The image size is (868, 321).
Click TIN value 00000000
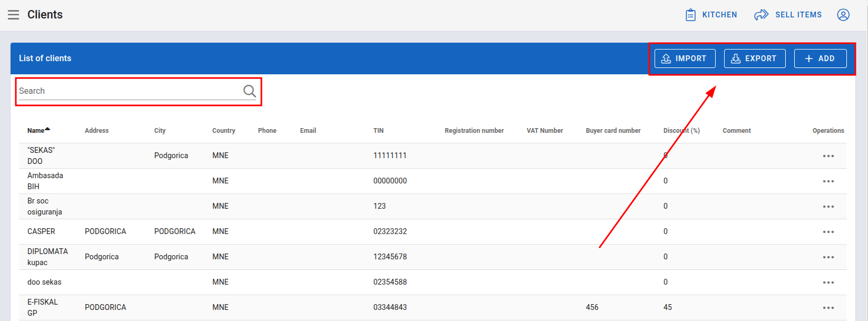(x=390, y=181)
